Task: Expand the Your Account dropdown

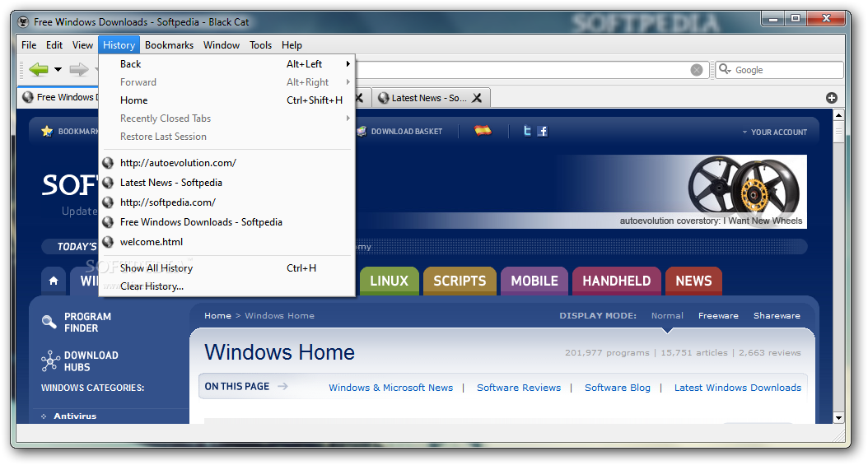Action: pyautogui.click(x=774, y=133)
